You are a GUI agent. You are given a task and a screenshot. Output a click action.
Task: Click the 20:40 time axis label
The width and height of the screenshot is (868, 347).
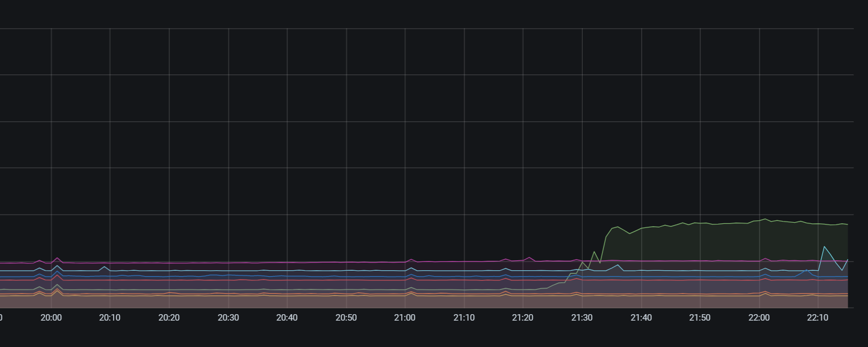[x=287, y=318]
